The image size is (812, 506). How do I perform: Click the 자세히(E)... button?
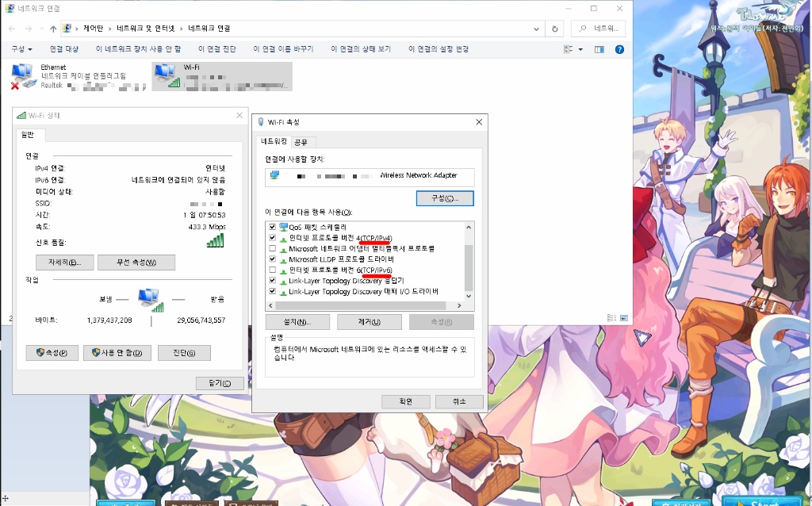point(65,262)
